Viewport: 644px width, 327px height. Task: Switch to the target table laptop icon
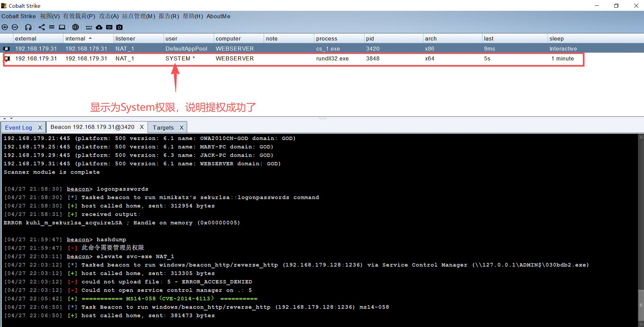62,27
